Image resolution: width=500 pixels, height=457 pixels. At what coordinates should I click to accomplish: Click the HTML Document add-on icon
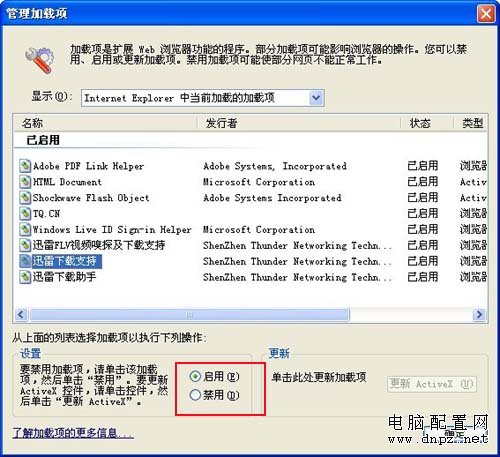[25, 182]
